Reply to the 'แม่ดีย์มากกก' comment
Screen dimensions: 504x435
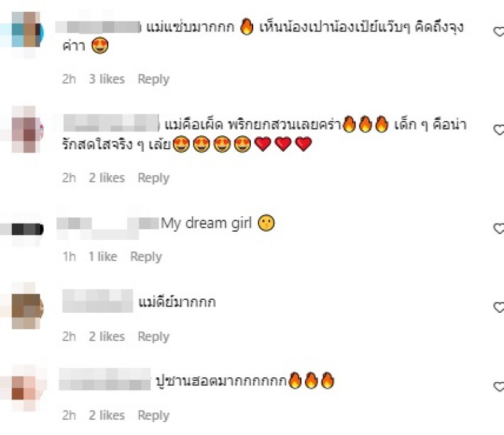(x=153, y=336)
